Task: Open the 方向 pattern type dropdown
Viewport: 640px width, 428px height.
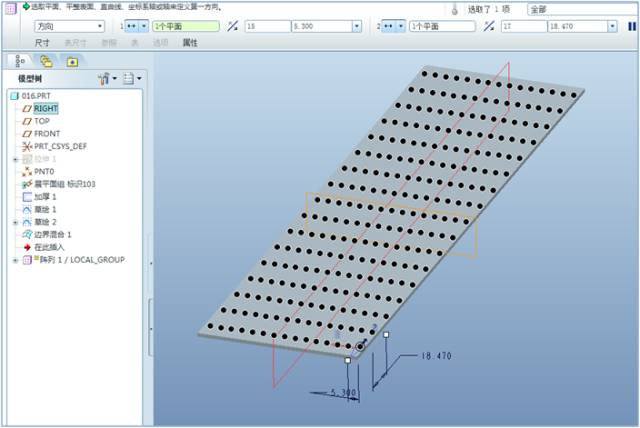Action: pyautogui.click(x=67, y=26)
